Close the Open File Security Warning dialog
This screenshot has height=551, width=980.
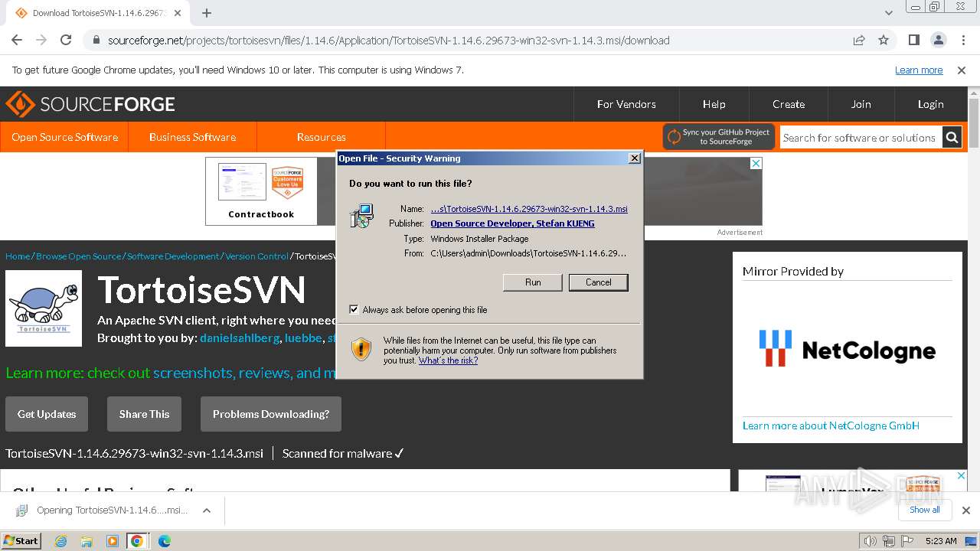pos(634,158)
